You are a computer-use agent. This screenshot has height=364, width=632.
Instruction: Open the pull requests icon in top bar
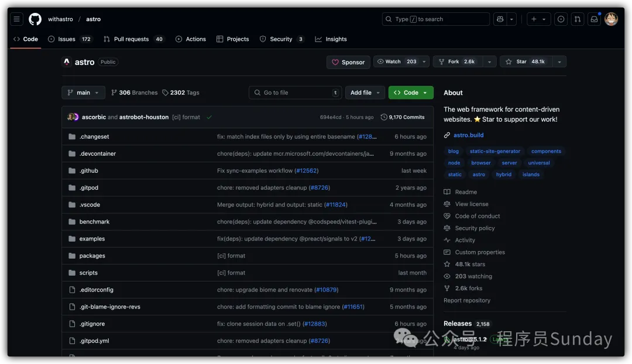578,19
